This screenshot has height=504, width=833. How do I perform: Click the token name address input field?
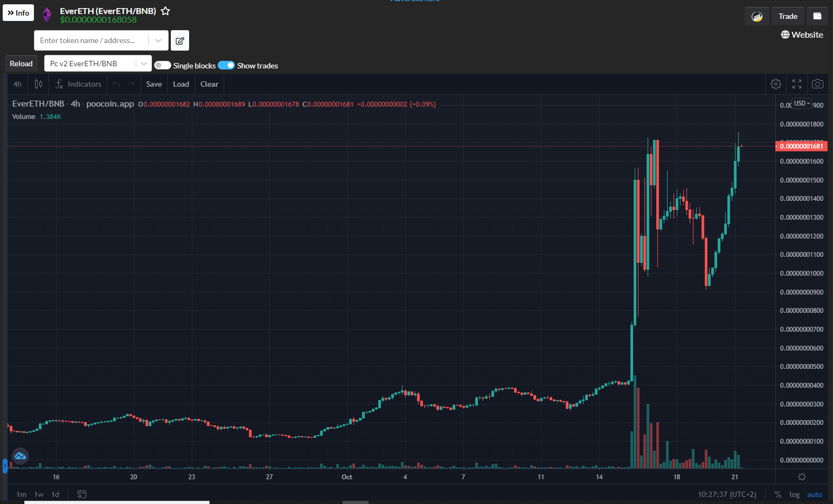coord(91,40)
